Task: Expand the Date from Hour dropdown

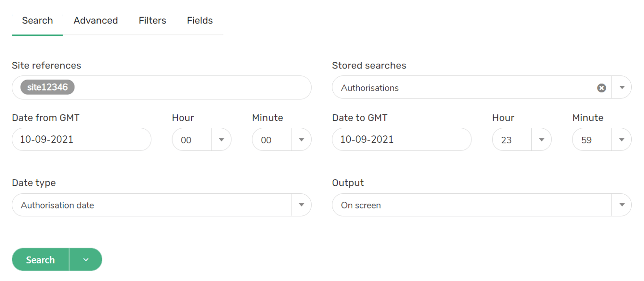Action: tap(221, 140)
